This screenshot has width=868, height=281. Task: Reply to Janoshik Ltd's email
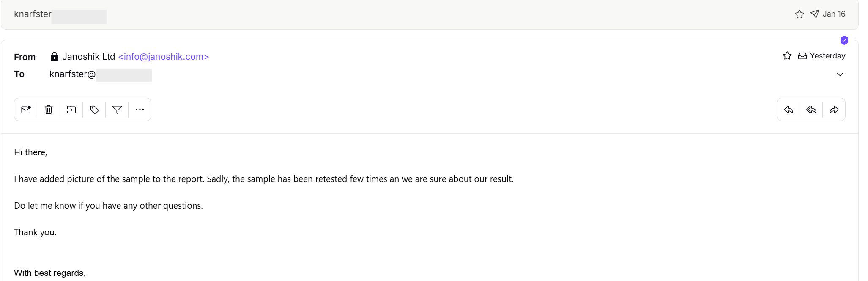789,110
